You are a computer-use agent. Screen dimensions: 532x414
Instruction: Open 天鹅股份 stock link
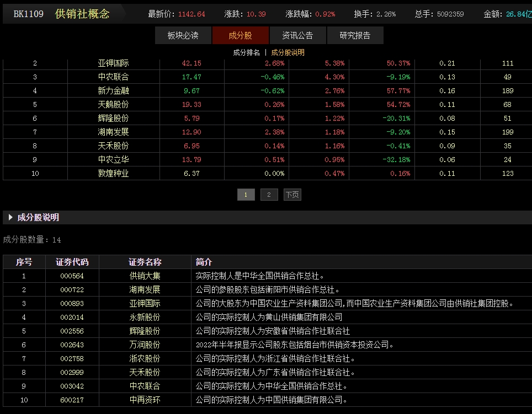(113, 104)
